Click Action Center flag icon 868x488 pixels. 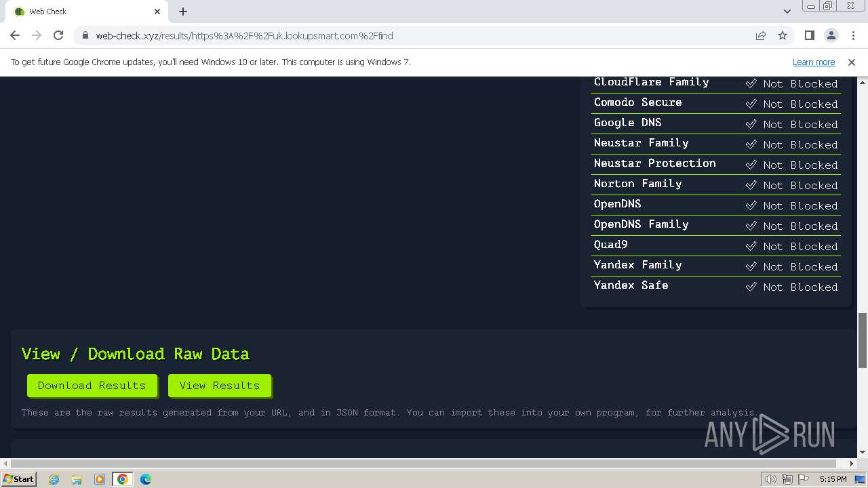[804, 479]
